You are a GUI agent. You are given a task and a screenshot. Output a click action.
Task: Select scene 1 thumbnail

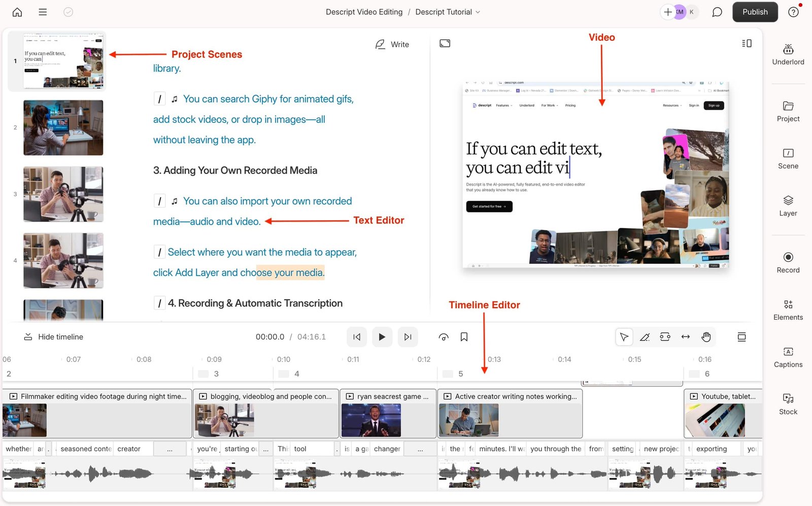click(63, 61)
